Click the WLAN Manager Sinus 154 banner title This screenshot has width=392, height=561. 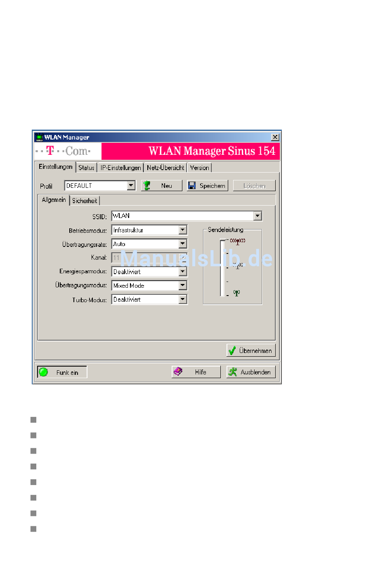(212, 151)
